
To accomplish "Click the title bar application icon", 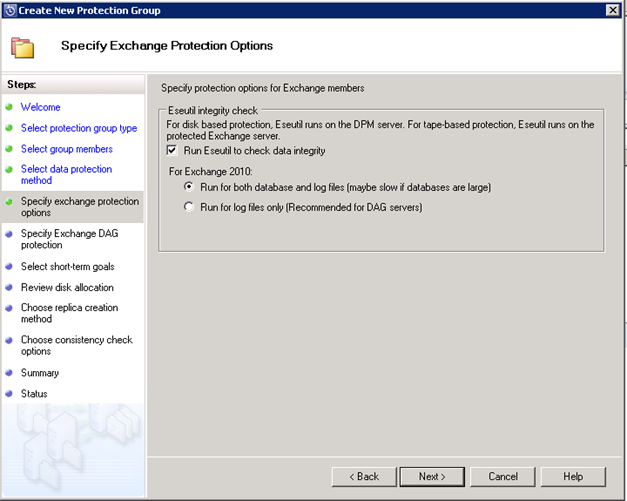I will (9, 9).
